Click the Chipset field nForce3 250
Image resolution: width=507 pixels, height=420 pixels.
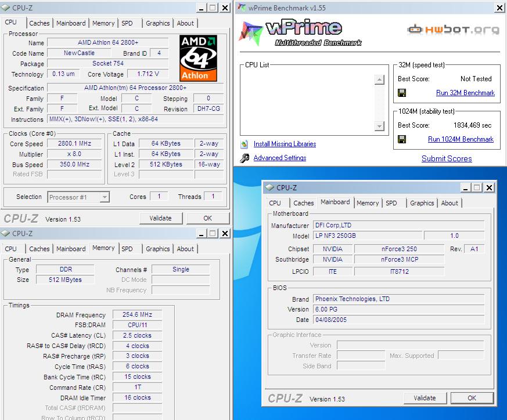[x=400, y=249]
